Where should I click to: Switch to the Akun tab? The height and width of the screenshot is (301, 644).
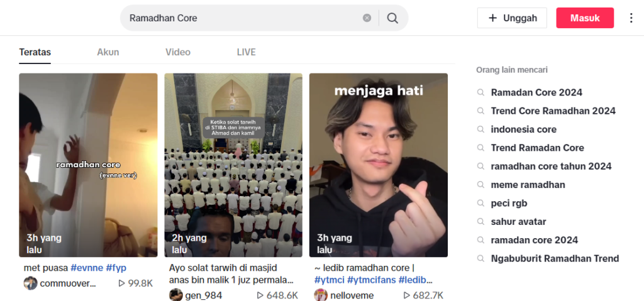[x=108, y=52]
